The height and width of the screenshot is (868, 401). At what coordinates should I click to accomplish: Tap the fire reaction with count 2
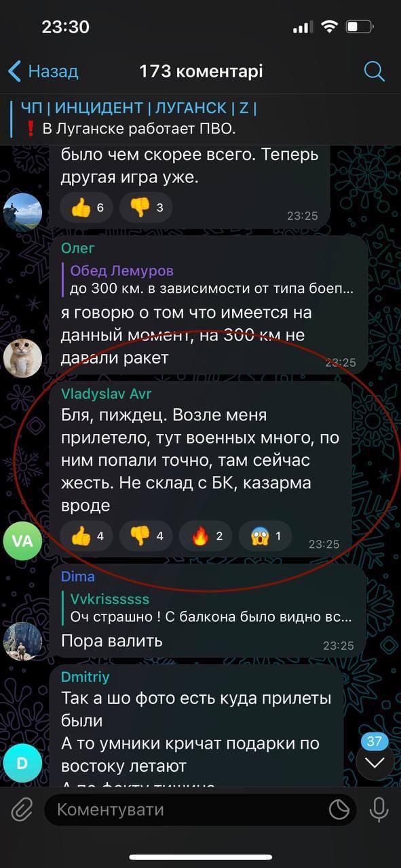[x=206, y=536]
